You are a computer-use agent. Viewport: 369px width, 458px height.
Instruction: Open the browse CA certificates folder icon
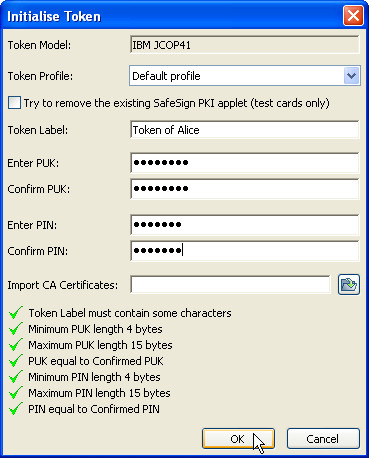[x=349, y=284]
